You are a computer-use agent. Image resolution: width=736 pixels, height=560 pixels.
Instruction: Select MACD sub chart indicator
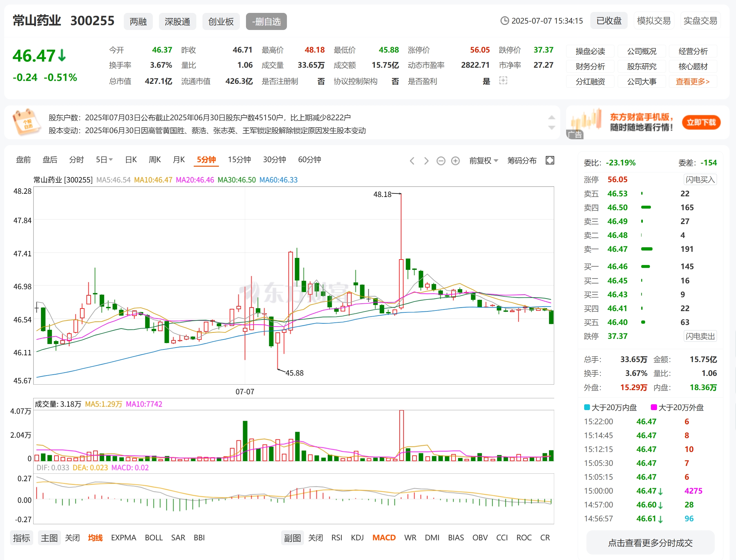[384, 538]
